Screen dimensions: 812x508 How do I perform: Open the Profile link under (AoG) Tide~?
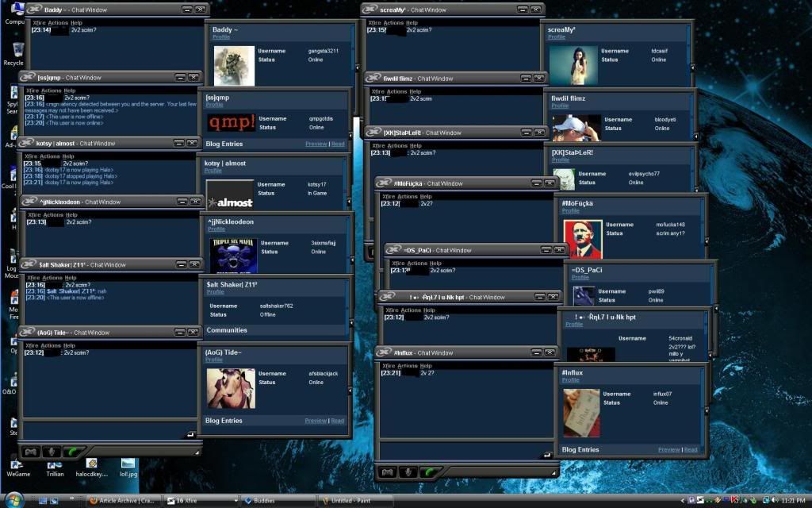[213, 360]
